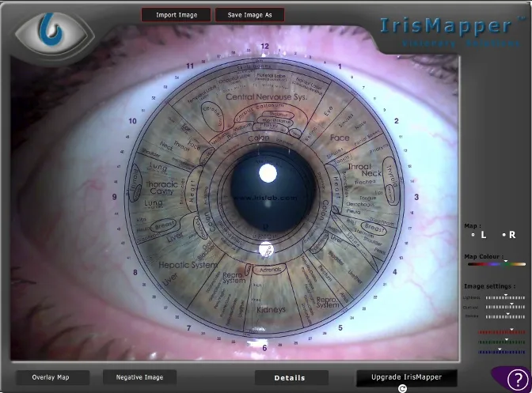Click the blue channel slider
Viewport: 532px width, 393px height.
[x=502, y=352]
